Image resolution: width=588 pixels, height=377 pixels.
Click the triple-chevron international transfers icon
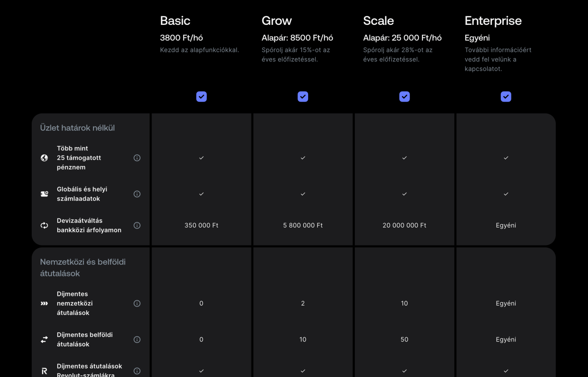coord(44,304)
